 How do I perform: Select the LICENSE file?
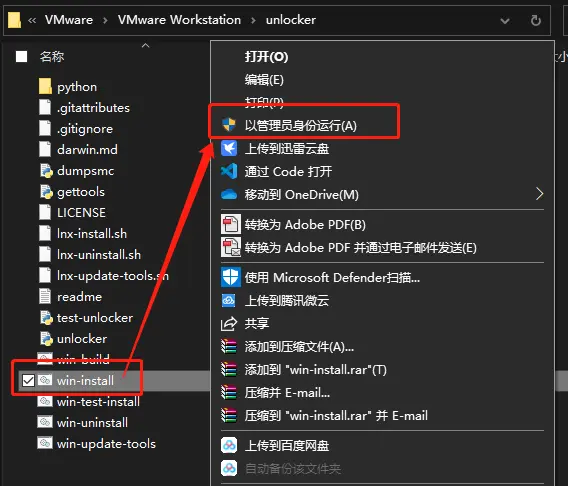(x=81, y=213)
